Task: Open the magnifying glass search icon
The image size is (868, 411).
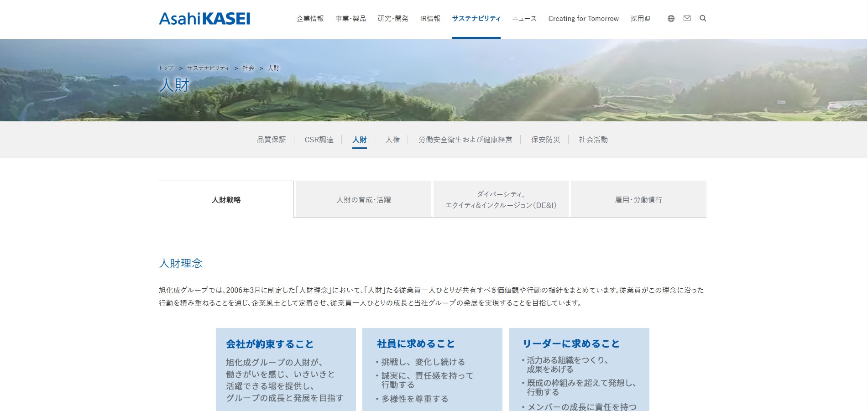Action: (703, 19)
